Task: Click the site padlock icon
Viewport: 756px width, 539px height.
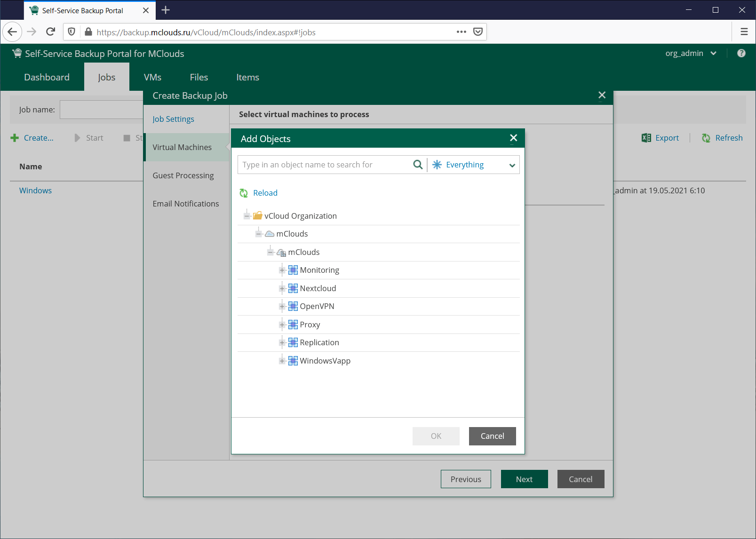Action: point(88,32)
